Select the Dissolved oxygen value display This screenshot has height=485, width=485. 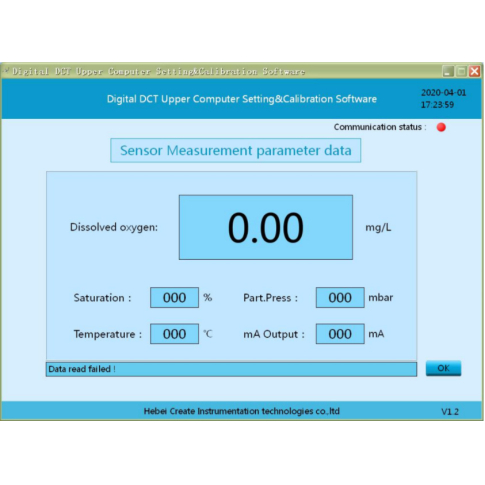pyautogui.click(x=266, y=227)
